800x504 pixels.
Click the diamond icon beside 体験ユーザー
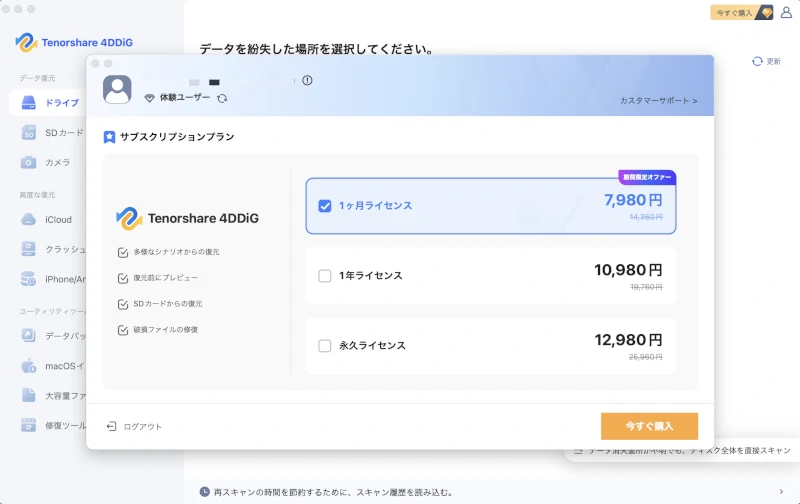coord(149,98)
